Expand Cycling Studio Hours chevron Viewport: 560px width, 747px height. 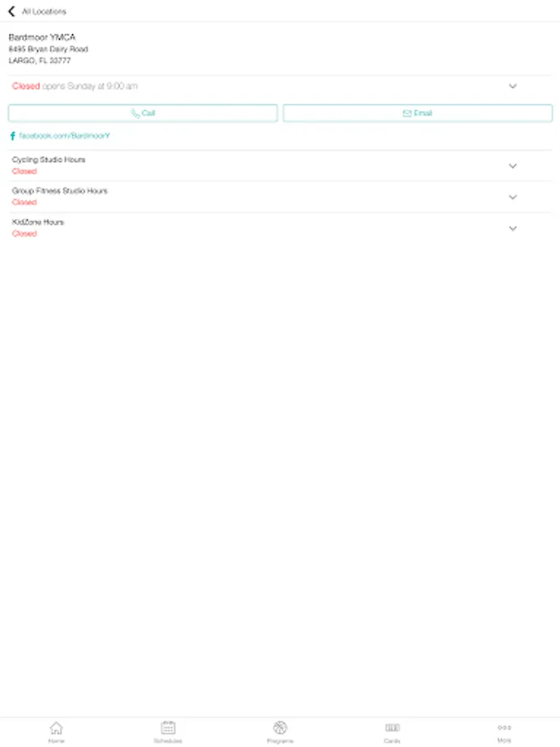tap(513, 166)
